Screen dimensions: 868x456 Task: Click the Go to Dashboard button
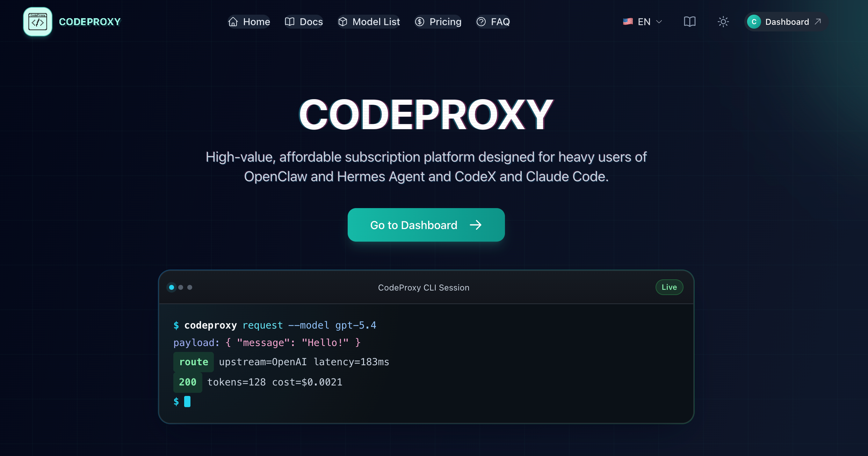pos(426,225)
